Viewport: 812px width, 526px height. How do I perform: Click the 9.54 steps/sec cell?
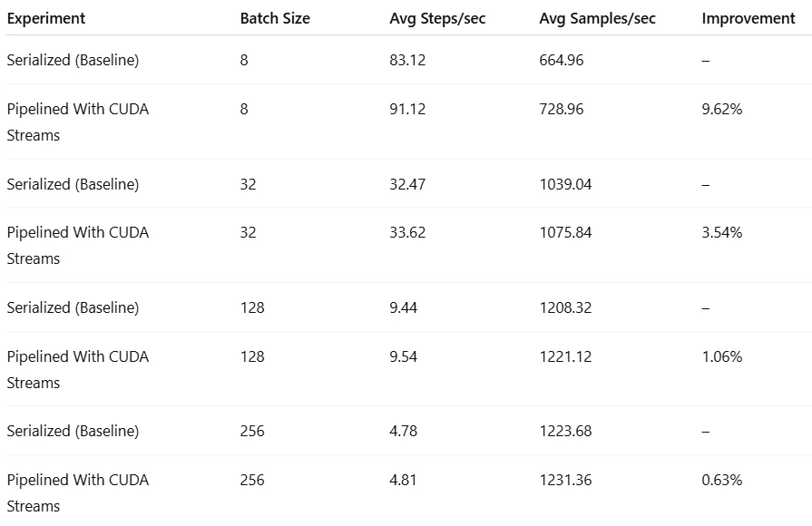404,356
